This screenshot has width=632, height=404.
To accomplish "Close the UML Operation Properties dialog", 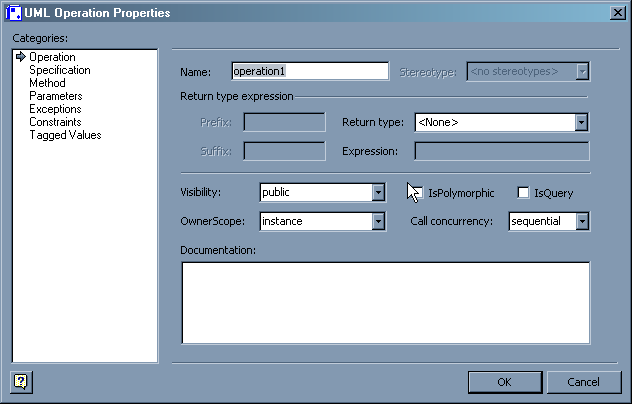I will point(617,12).
